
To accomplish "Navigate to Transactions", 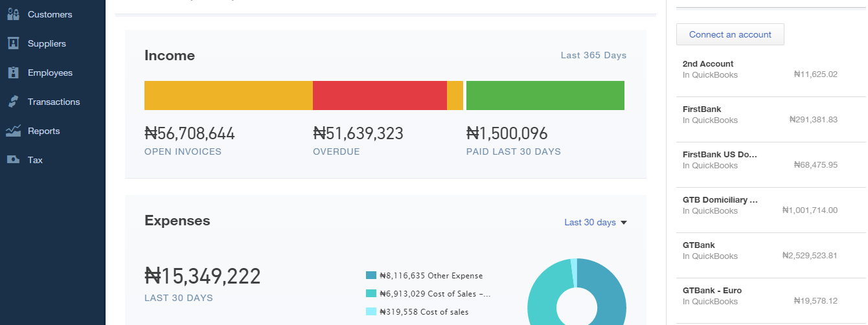I will [54, 102].
